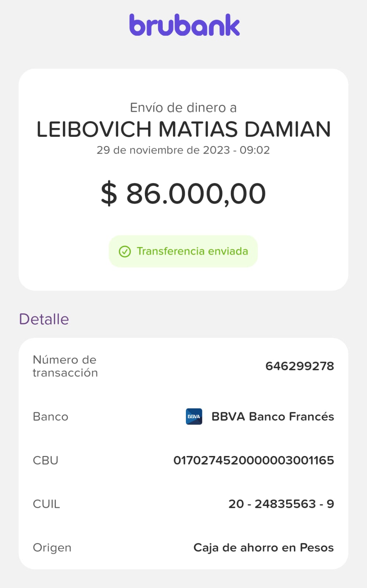Click the Origen label
Viewport: 367px width, 588px height.
coord(52,548)
